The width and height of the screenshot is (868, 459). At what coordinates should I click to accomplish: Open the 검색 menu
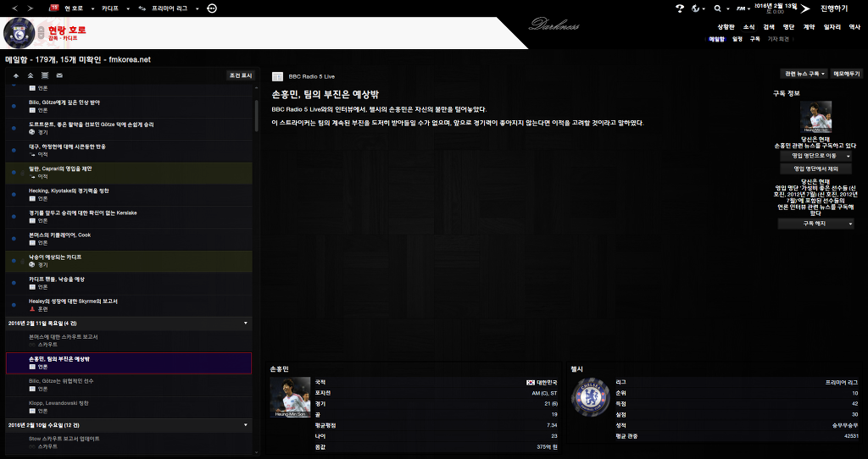click(768, 26)
